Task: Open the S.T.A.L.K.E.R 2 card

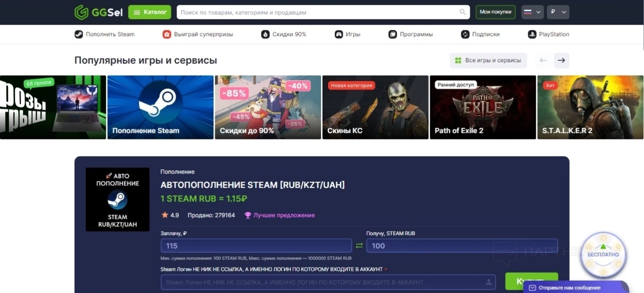Action: (590, 107)
